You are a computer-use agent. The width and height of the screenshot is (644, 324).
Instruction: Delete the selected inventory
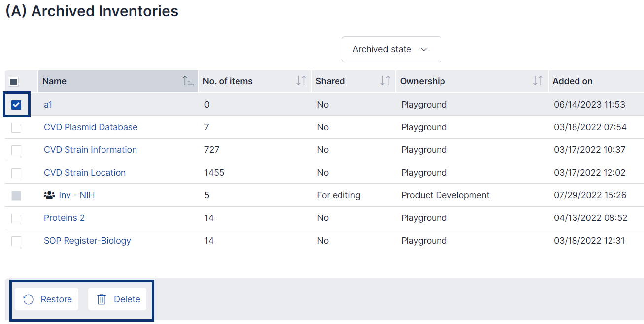click(x=117, y=299)
